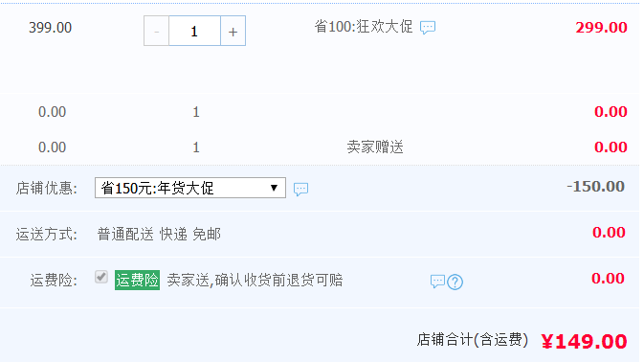Open message icon beside 省100:狂欢大促
This screenshot has height=362, width=644.
point(428,28)
